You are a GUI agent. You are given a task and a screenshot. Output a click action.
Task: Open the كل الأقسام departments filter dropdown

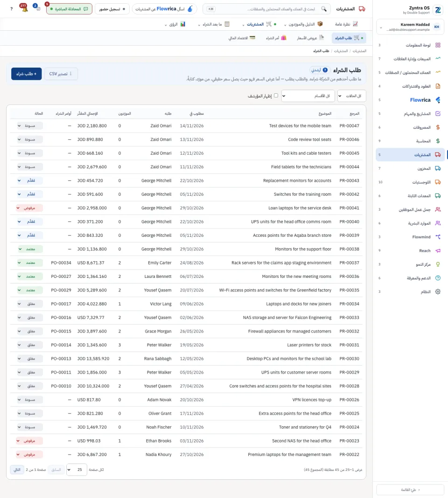point(308,96)
